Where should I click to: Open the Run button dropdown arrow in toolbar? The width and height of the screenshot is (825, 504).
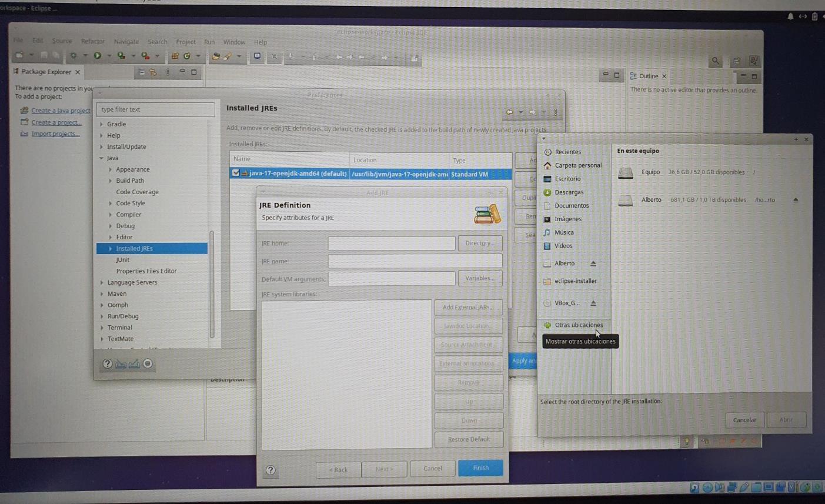point(109,56)
